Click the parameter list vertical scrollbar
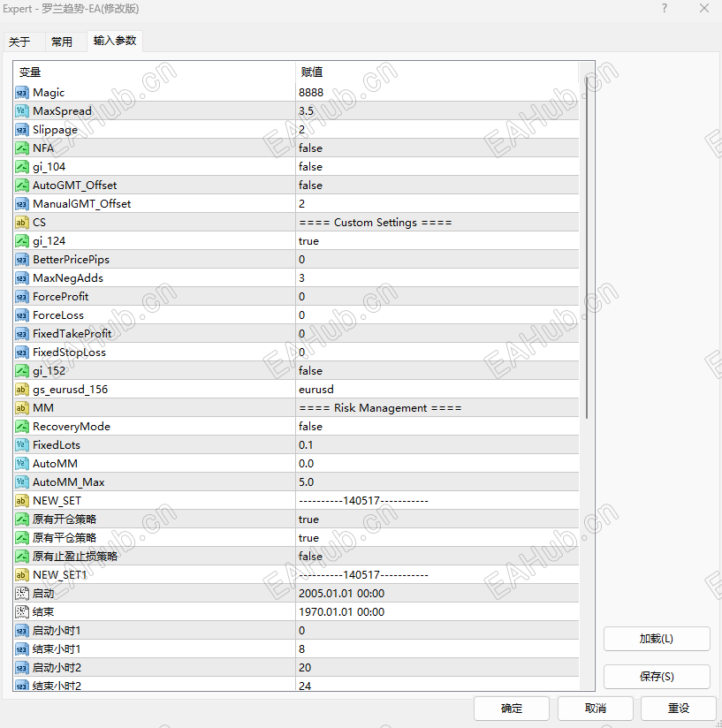 point(587,248)
